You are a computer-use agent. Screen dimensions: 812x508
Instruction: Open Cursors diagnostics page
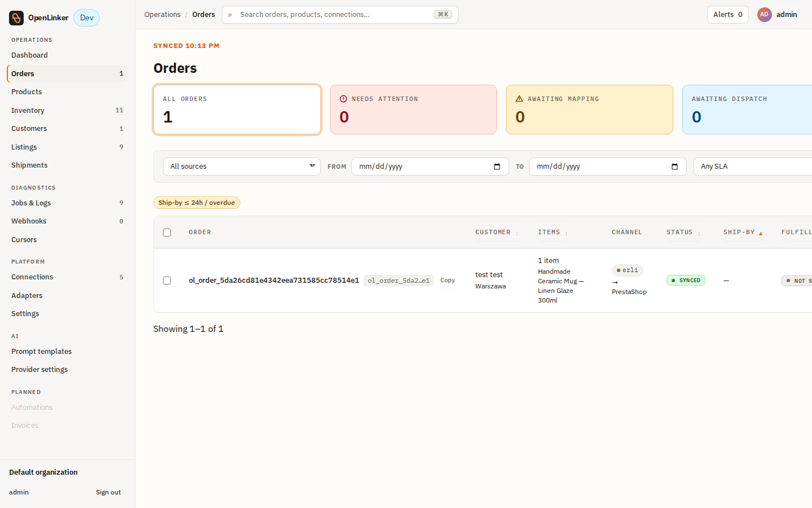tap(67, 240)
